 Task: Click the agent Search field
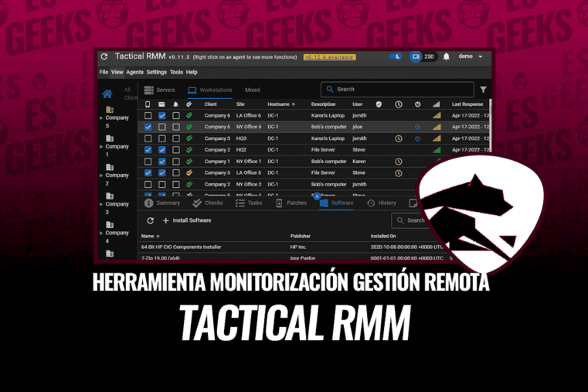(x=397, y=89)
